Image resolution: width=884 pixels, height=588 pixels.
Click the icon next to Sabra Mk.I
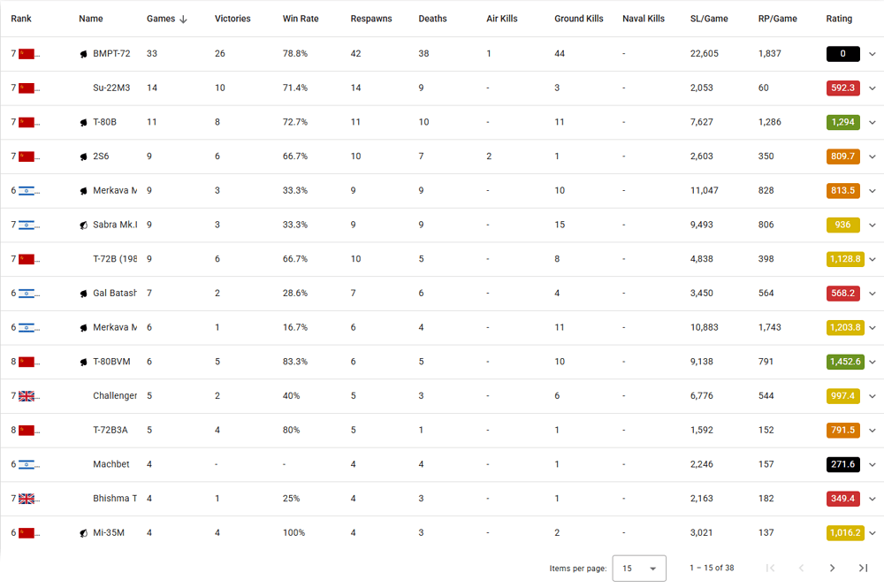click(83, 225)
